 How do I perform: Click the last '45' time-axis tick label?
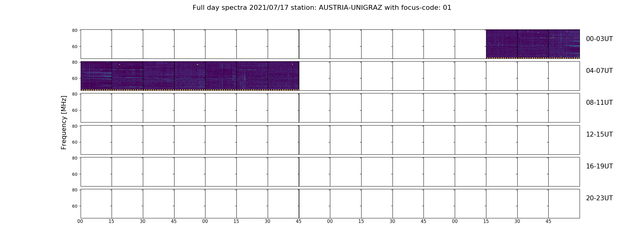pos(548,221)
